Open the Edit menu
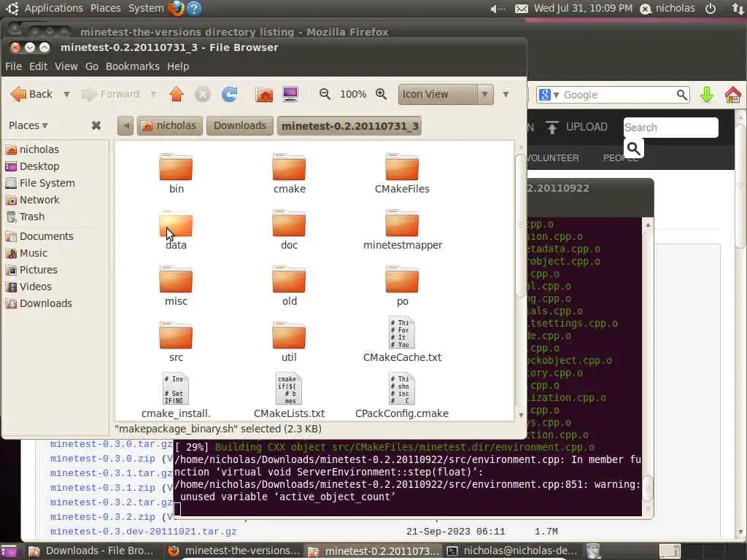747x560 pixels. [x=38, y=66]
